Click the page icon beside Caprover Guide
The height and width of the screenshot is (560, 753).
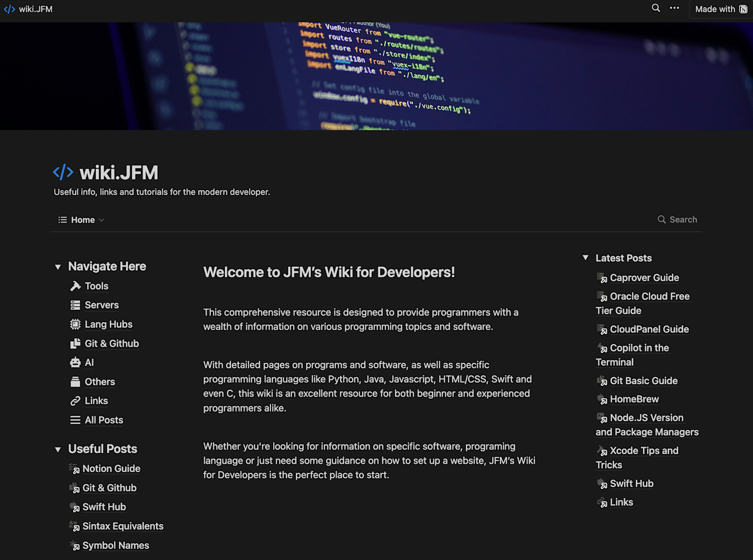tap(602, 278)
